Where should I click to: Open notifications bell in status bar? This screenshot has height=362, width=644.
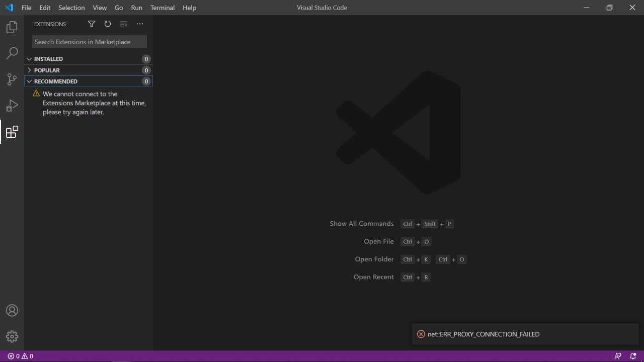pos(633,356)
